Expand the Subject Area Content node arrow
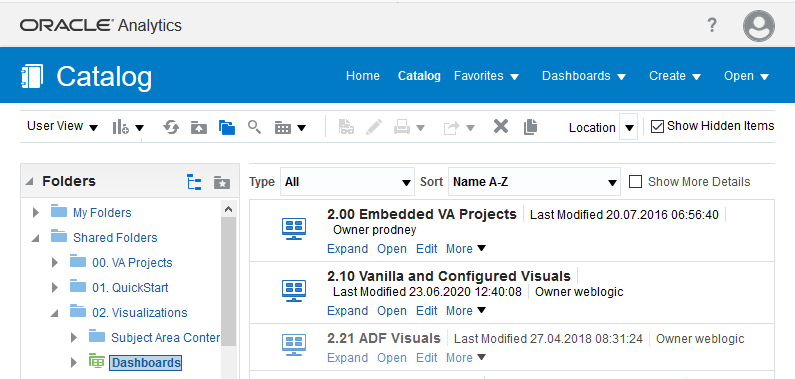The width and height of the screenshot is (795, 379). (x=74, y=337)
